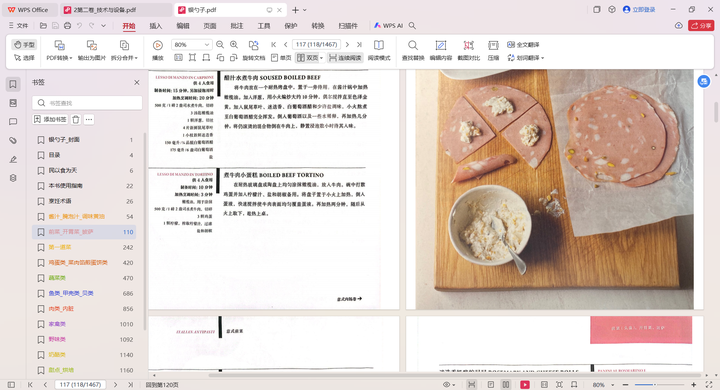Select the 目录 bookmark
Screen dimensions: 720x390
85,155
